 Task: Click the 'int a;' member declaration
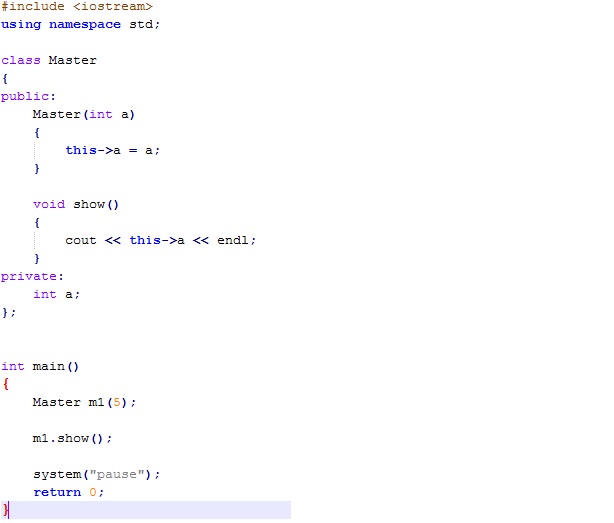tap(57, 294)
